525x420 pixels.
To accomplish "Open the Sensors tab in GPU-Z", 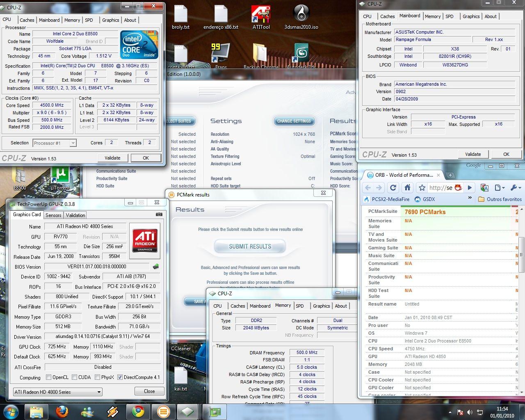I will tap(53, 215).
